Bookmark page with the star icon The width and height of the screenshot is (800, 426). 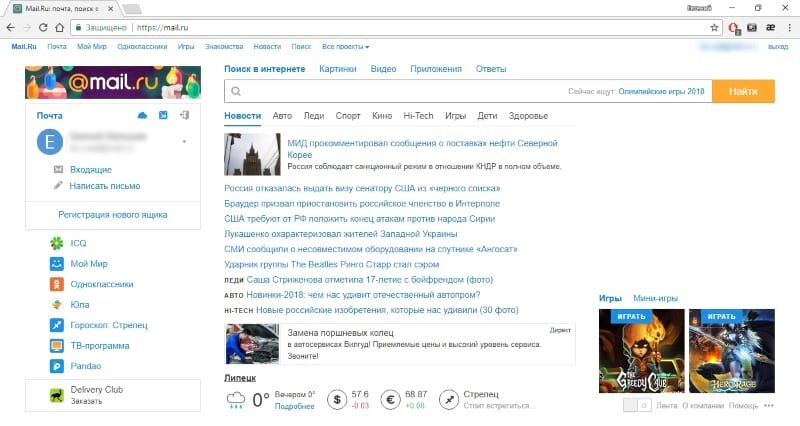coord(714,28)
